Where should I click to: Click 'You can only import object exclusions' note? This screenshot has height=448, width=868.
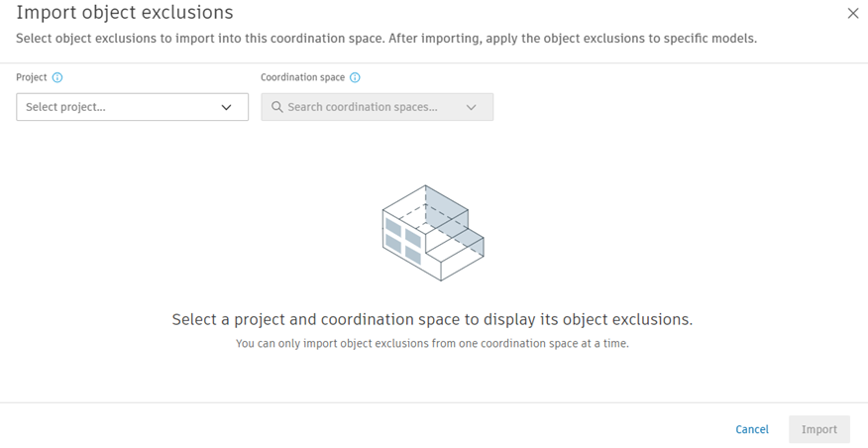tap(432, 343)
